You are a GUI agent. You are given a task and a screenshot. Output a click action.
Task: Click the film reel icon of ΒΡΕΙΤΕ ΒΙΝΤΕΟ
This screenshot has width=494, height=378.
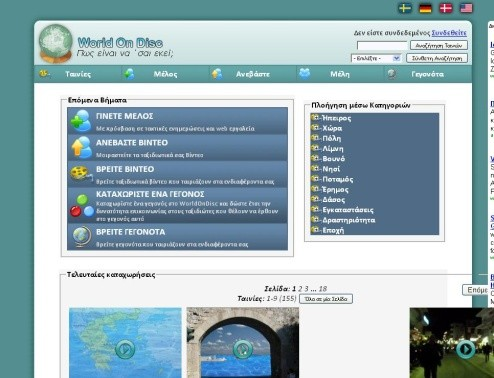coord(81,174)
